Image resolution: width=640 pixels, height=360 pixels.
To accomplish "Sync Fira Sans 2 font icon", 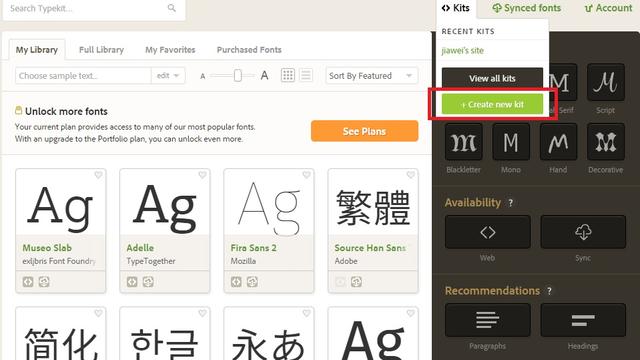I will click(252, 282).
